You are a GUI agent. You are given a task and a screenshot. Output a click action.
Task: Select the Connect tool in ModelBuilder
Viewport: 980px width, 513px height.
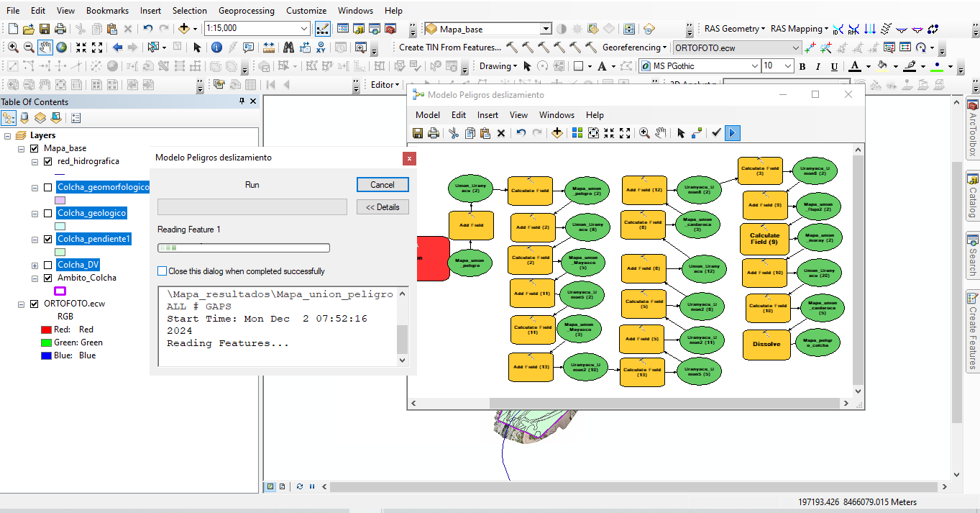(x=696, y=133)
